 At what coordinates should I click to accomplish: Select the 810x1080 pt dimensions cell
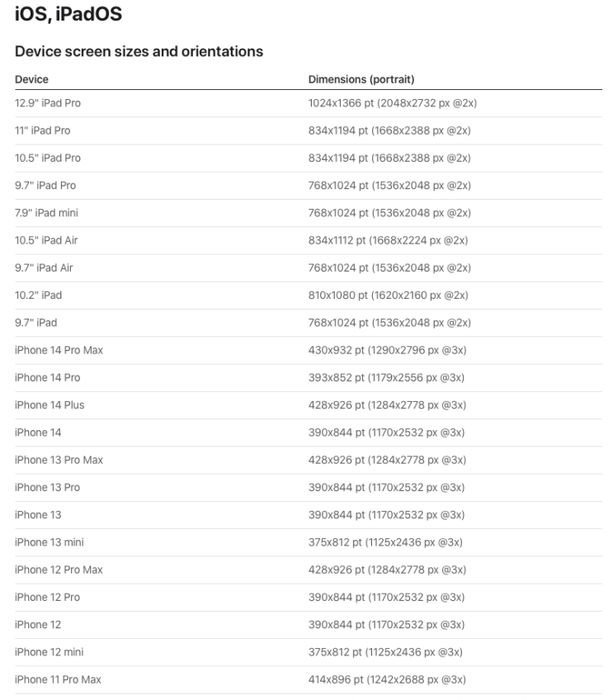click(388, 295)
